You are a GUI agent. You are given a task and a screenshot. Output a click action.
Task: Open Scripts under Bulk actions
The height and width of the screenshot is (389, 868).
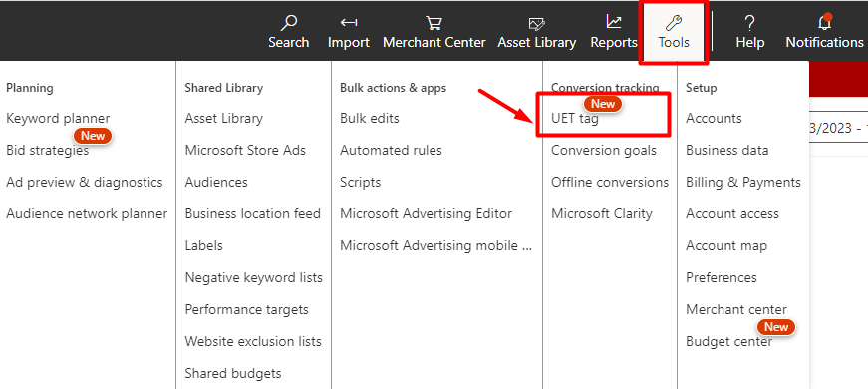[361, 182]
